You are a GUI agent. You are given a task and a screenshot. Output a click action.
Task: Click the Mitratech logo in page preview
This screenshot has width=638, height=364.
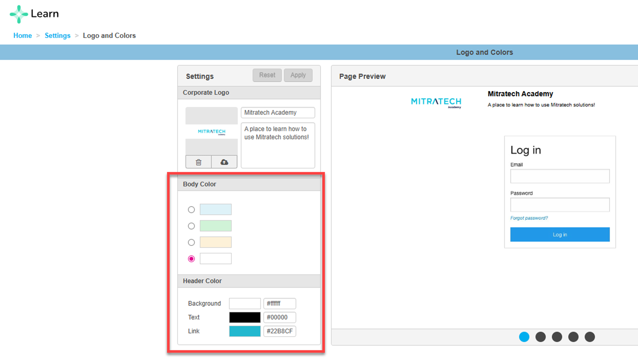[x=436, y=102]
